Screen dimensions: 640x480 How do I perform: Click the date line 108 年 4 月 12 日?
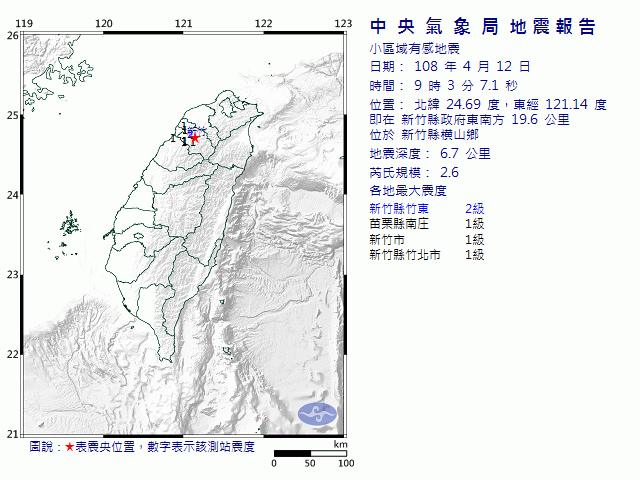(x=450, y=67)
